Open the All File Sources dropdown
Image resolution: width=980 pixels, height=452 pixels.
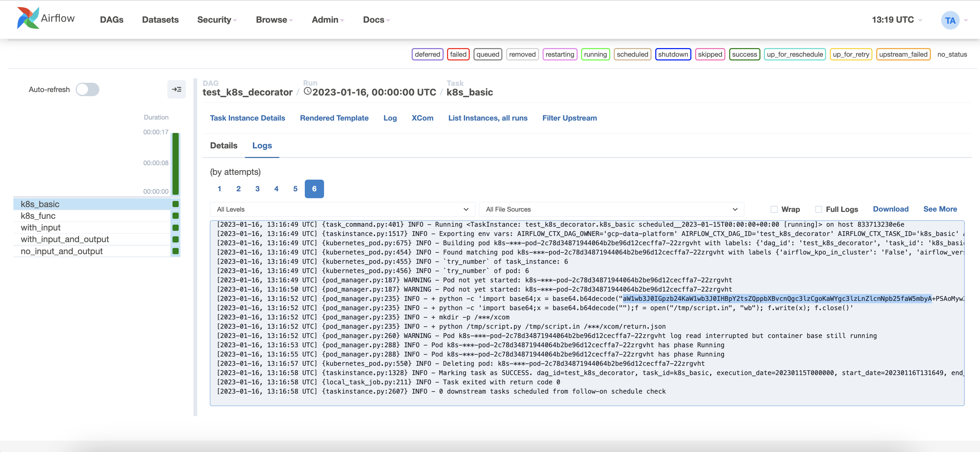pyautogui.click(x=611, y=210)
